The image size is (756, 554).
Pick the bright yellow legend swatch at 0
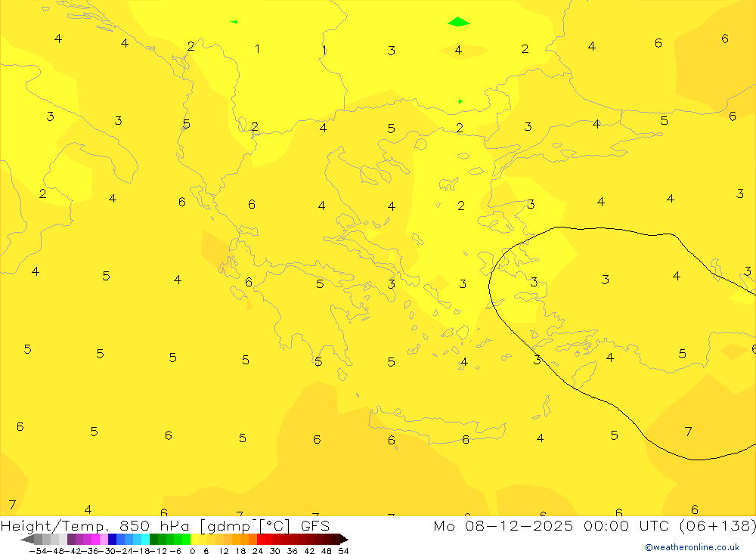[x=195, y=539]
